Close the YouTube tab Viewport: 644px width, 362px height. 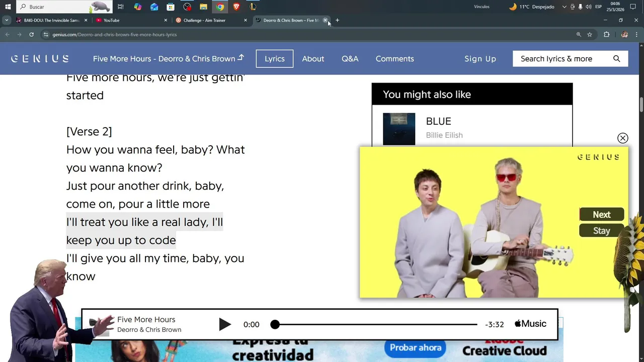pyautogui.click(x=166, y=20)
